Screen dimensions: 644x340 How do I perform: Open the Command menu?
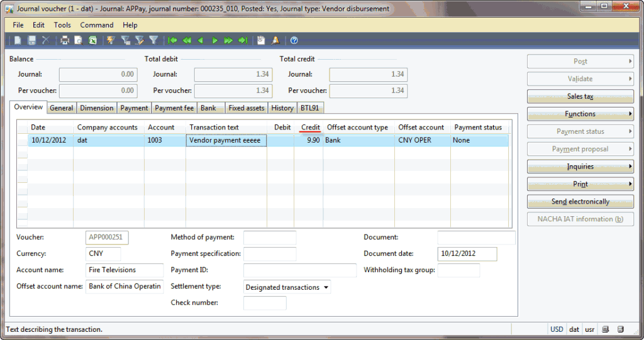tap(97, 25)
